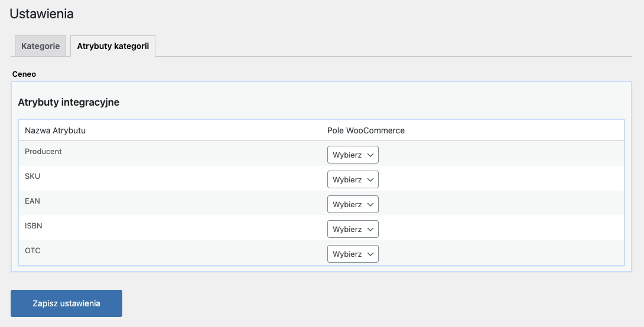Open the Producent Wybierz dropdown
This screenshot has height=327, width=644.
[352, 155]
